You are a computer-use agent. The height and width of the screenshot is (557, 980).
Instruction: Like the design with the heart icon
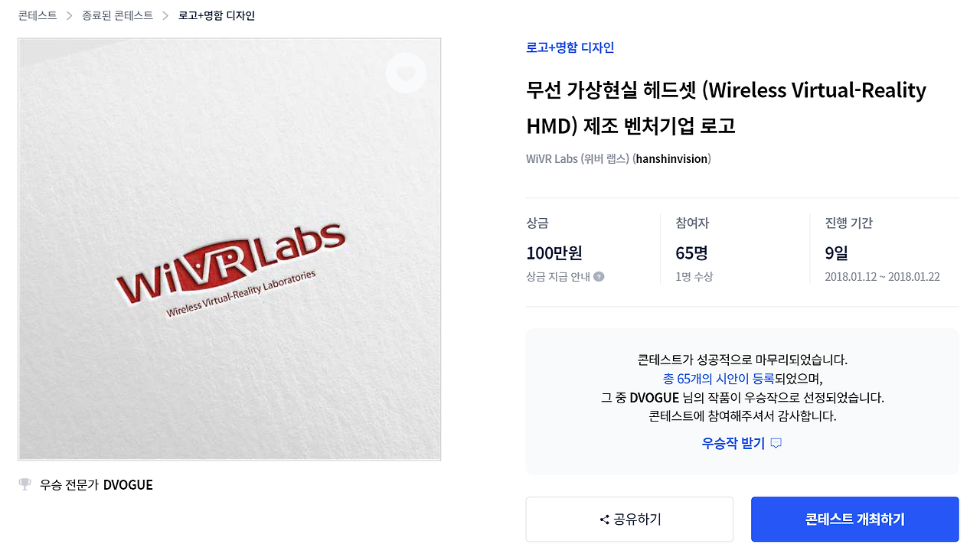tap(406, 73)
